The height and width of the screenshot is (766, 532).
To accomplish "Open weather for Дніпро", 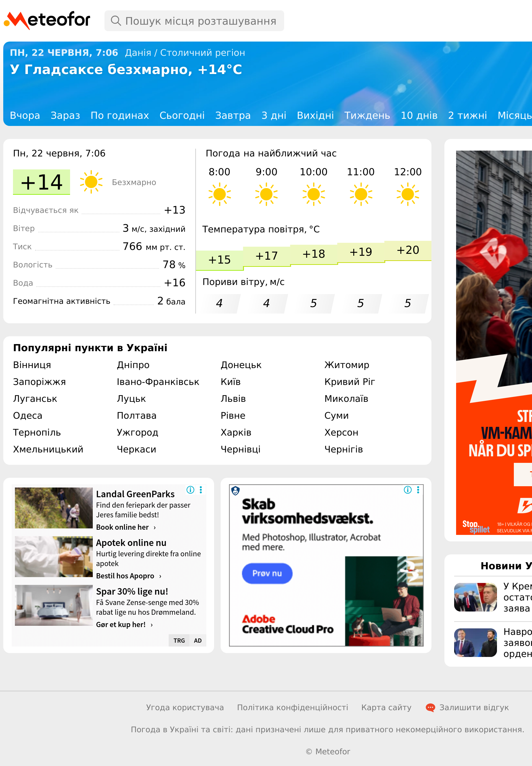I will (x=133, y=365).
